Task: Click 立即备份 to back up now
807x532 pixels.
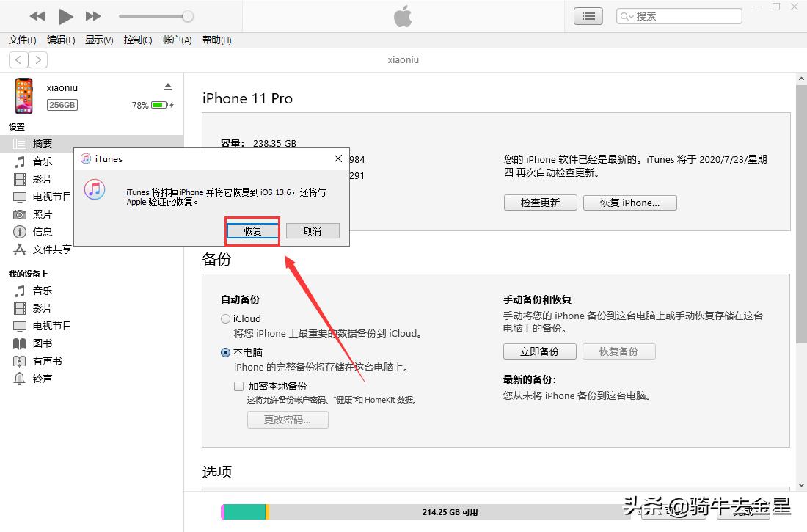Action: [x=539, y=351]
